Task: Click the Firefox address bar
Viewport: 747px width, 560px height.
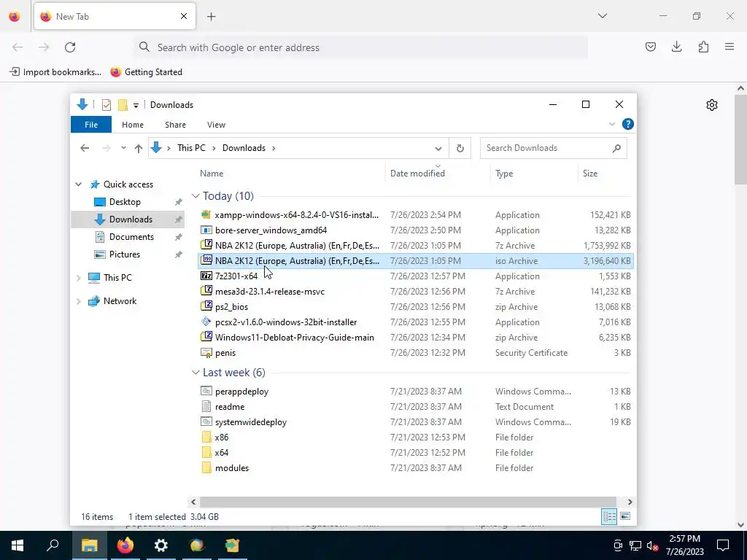Action: pyautogui.click(x=361, y=47)
